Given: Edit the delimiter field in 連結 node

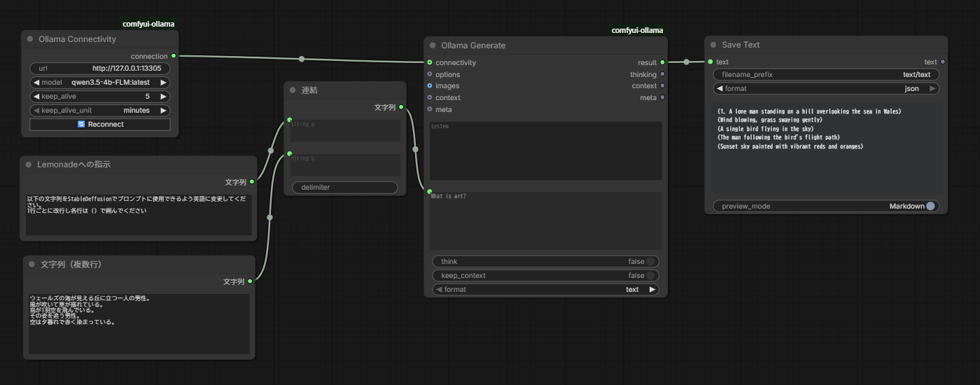Looking at the screenshot, I should pos(344,187).
